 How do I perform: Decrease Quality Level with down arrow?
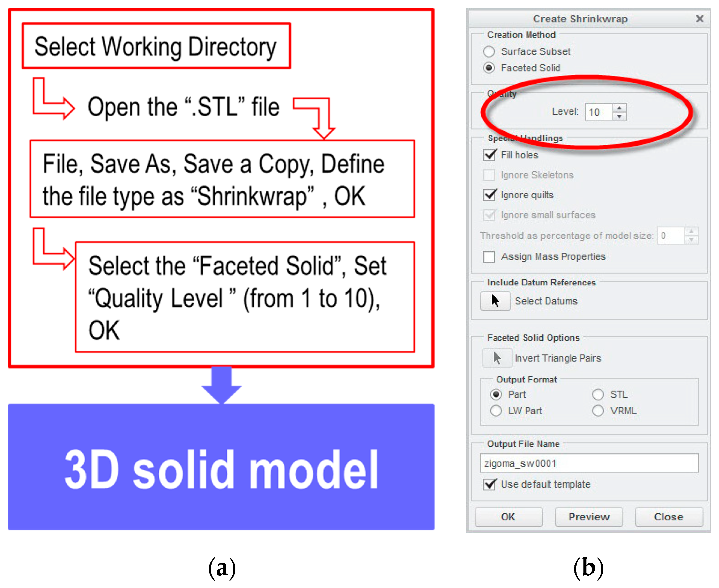(x=619, y=116)
